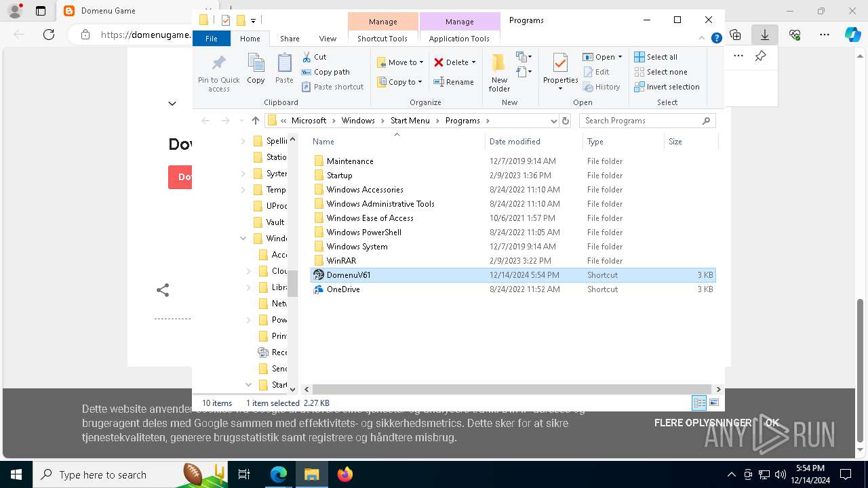Open the Delete dropdown arrow

[473, 62]
